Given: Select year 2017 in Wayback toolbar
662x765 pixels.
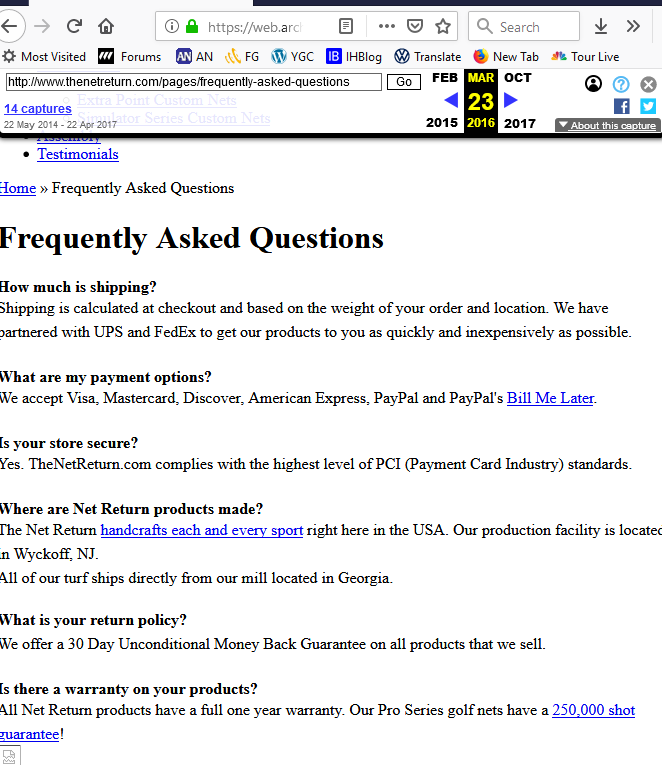Looking at the screenshot, I should [520, 123].
